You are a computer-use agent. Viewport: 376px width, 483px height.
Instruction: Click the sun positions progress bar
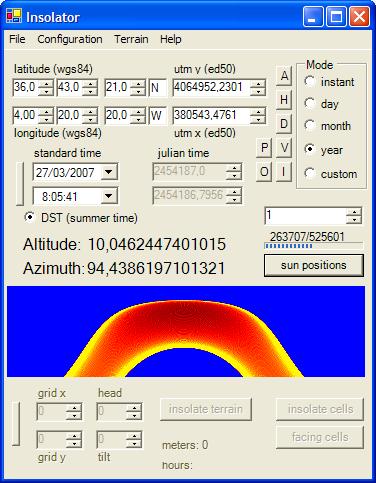pyautogui.click(x=313, y=246)
